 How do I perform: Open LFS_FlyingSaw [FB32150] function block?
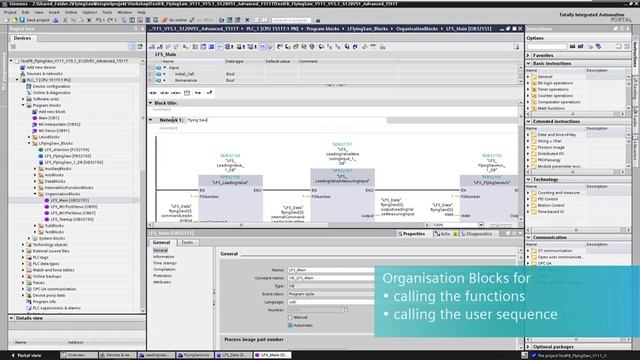tap(68, 156)
